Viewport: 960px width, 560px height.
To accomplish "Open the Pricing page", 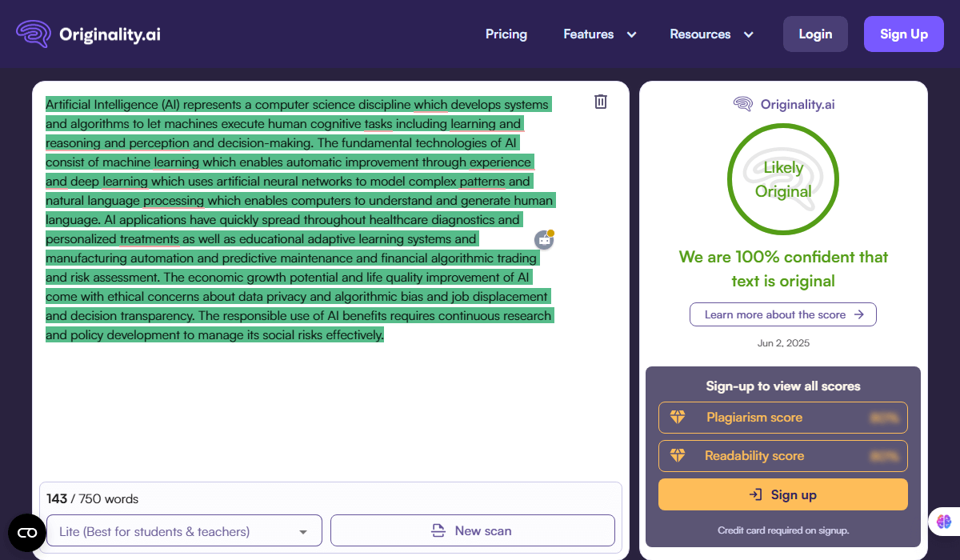I will [506, 34].
